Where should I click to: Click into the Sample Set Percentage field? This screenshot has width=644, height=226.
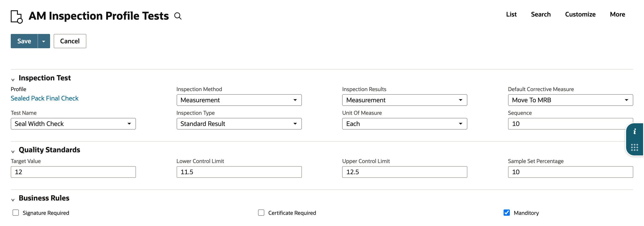tap(570, 172)
